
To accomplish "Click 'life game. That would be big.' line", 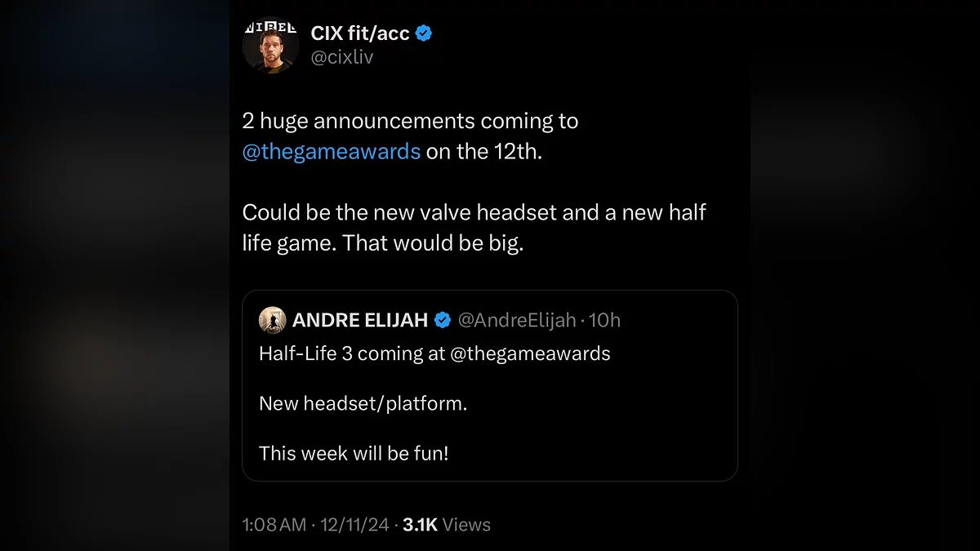I will (x=382, y=243).
